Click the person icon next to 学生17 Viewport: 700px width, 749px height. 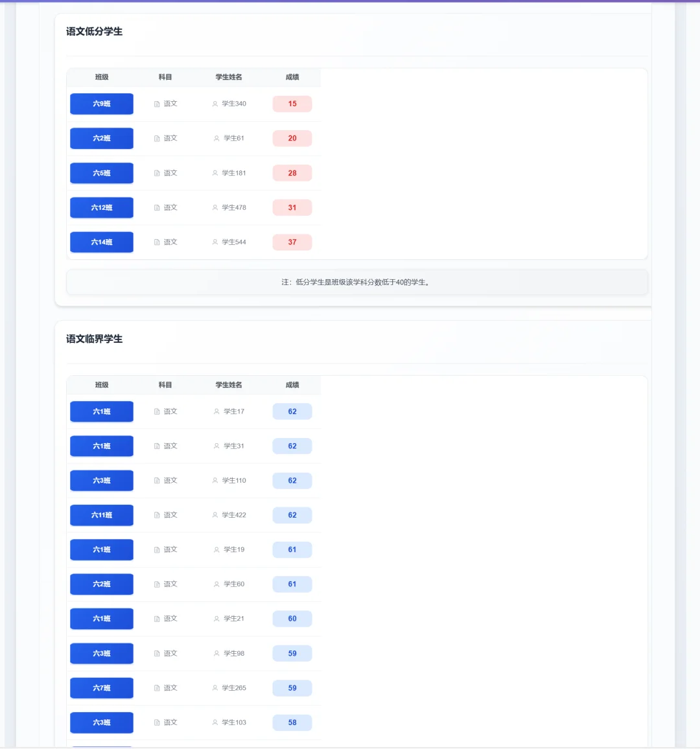[x=216, y=412]
